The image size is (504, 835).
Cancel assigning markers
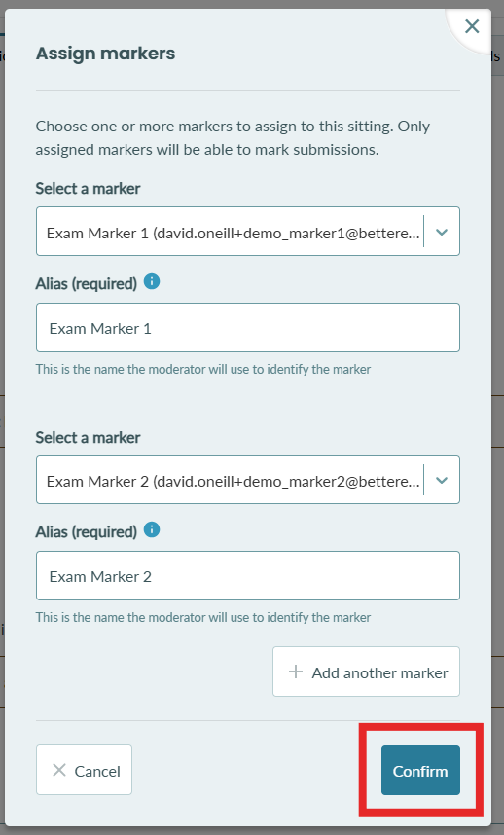pos(84,770)
